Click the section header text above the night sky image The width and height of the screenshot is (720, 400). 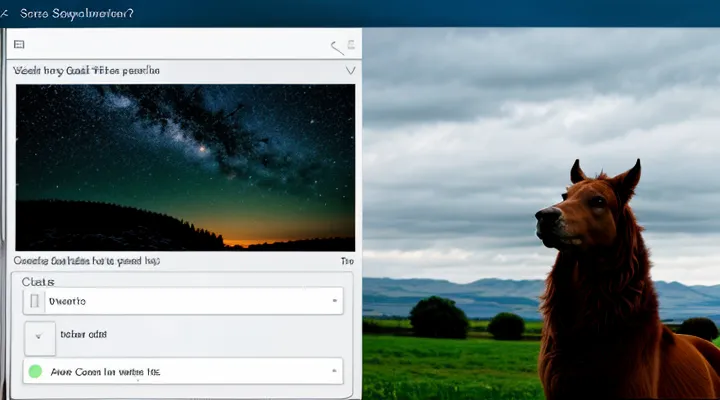click(86, 71)
